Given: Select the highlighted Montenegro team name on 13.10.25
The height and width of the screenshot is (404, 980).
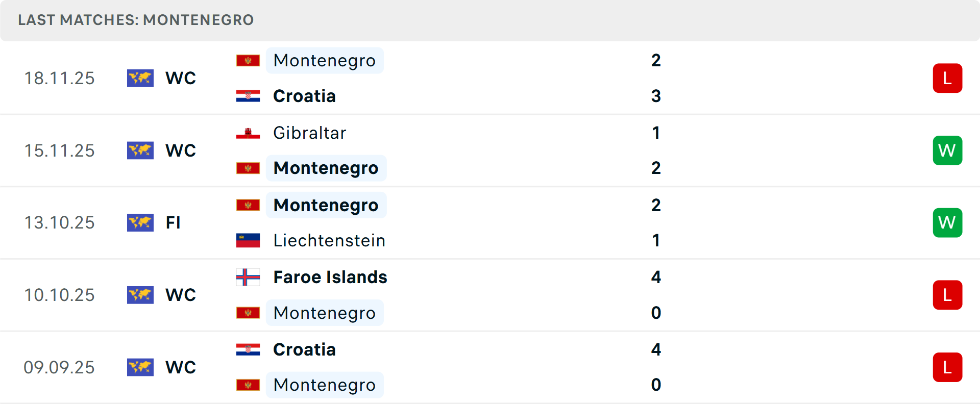Looking at the screenshot, I should pyautogui.click(x=326, y=205).
